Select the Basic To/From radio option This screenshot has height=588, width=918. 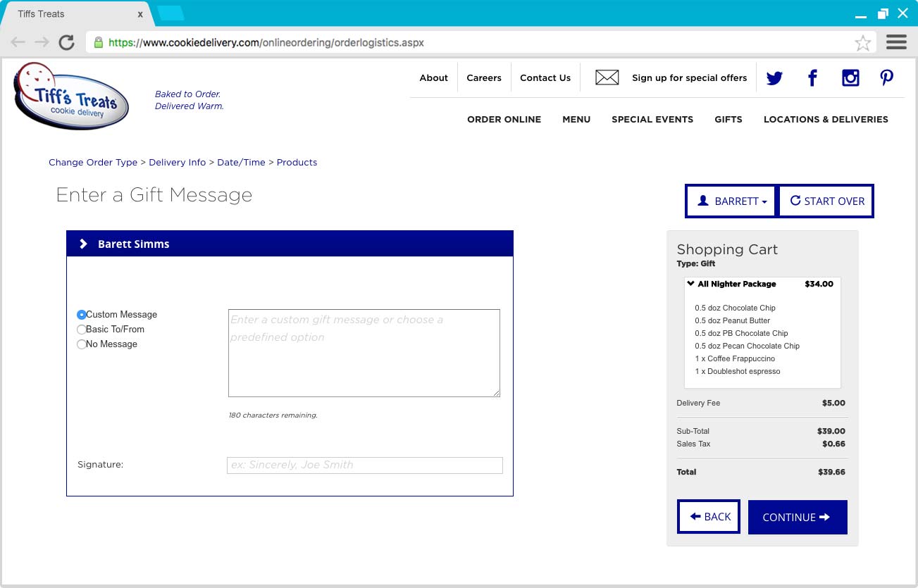(x=82, y=330)
